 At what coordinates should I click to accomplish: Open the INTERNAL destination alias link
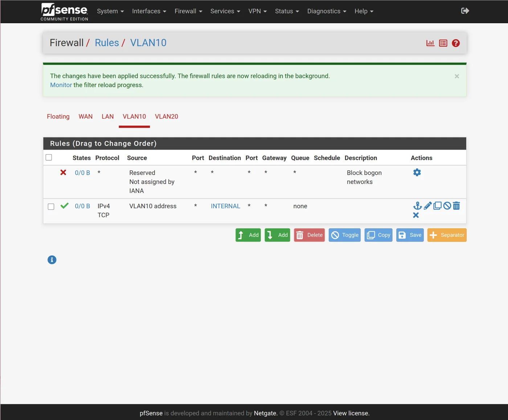[225, 206]
